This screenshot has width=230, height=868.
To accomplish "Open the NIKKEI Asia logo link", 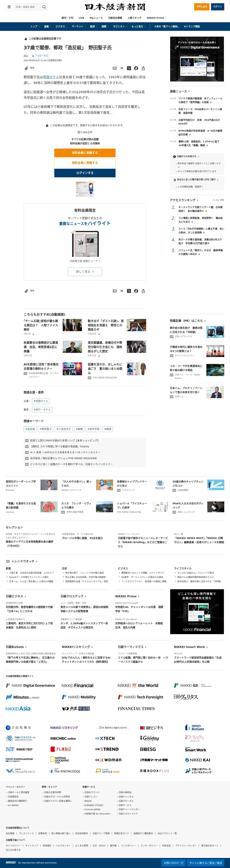I will click(18, 708).
